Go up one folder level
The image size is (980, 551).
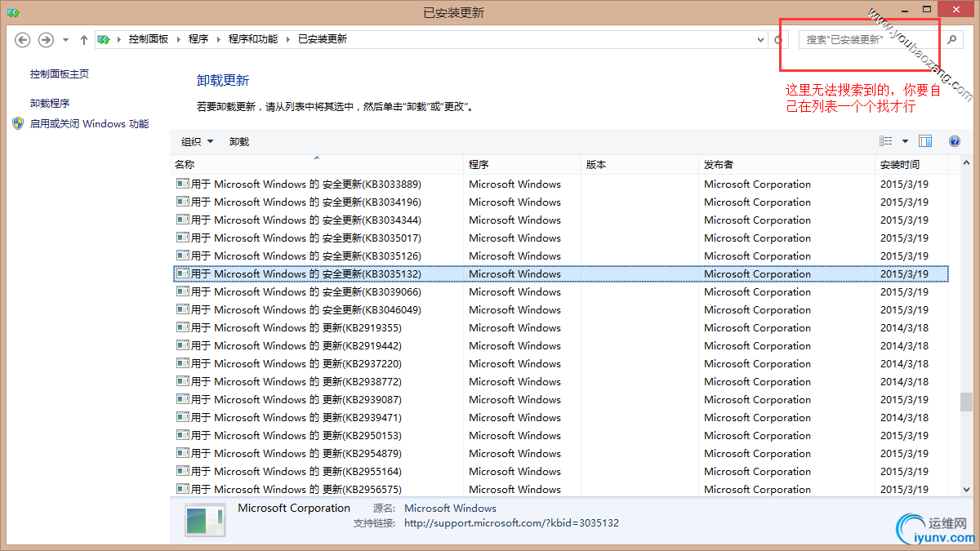[x=84, y=39]
